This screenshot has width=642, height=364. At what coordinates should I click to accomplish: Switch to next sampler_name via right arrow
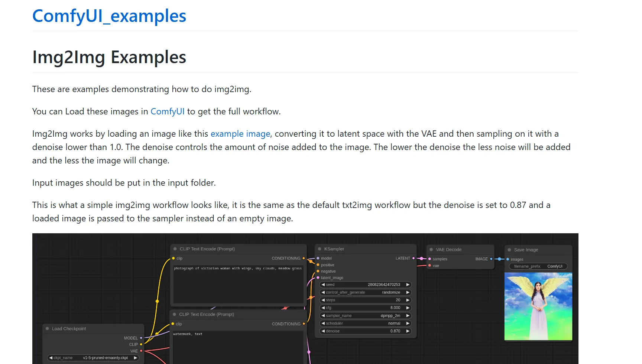408,316
